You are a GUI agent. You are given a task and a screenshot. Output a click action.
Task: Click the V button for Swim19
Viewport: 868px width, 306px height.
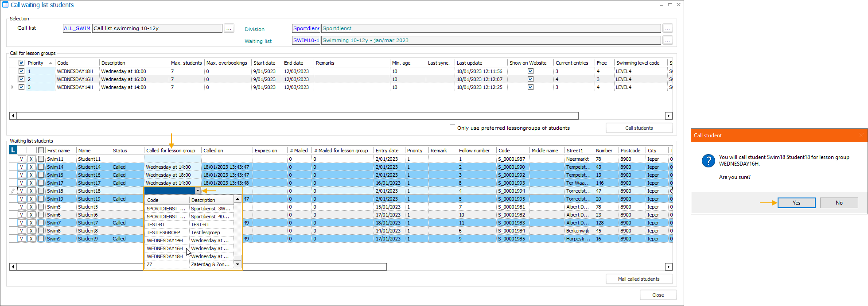21,199
